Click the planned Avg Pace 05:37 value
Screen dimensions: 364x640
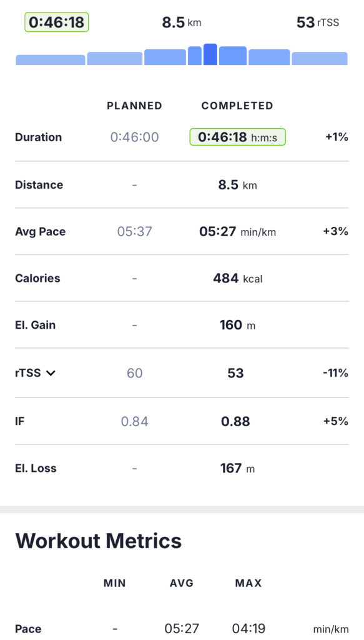pyautogui.click(x=134, y=231)
